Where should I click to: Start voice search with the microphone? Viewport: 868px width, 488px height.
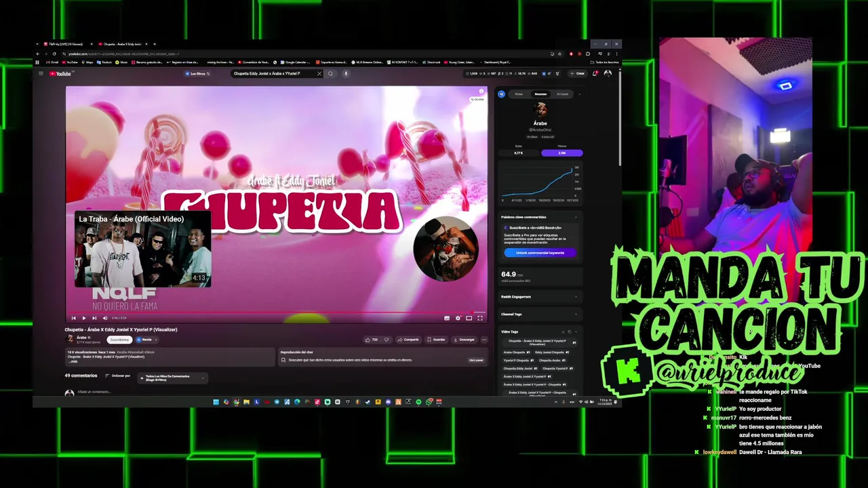tap(345, 73)
